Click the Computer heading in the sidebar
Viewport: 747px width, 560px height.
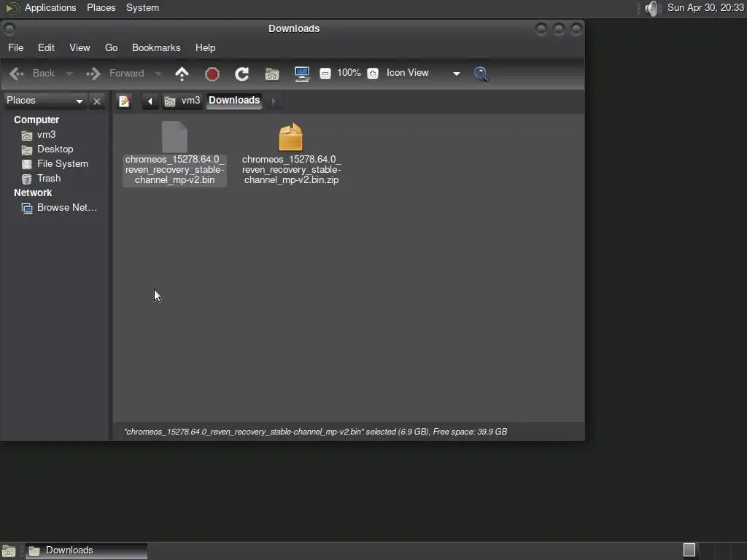tap(36, 120)
